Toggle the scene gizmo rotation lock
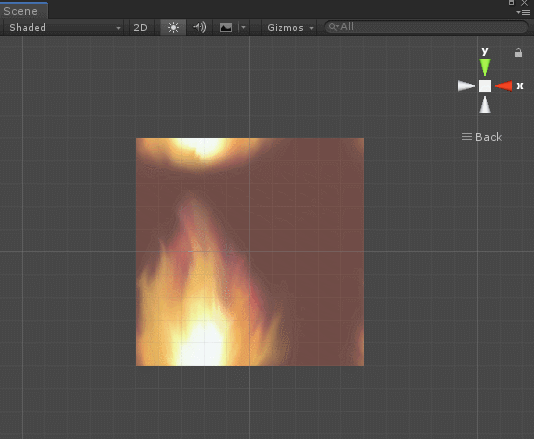 tap(518, 53)
